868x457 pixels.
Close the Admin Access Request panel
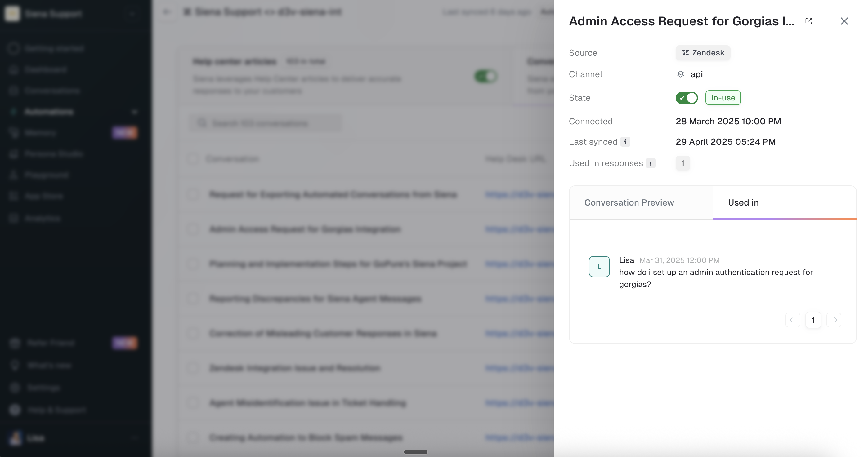[844, 21]
